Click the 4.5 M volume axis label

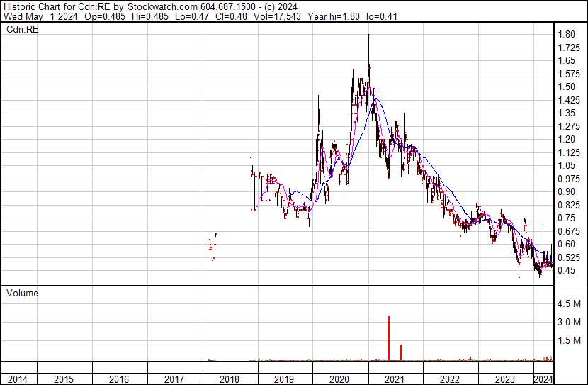[570, 303]
